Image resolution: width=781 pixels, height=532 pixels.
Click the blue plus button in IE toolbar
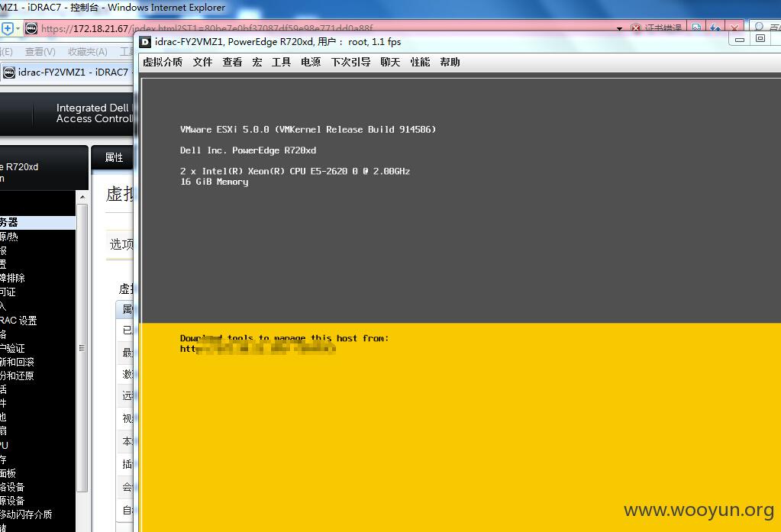point(8,28)
